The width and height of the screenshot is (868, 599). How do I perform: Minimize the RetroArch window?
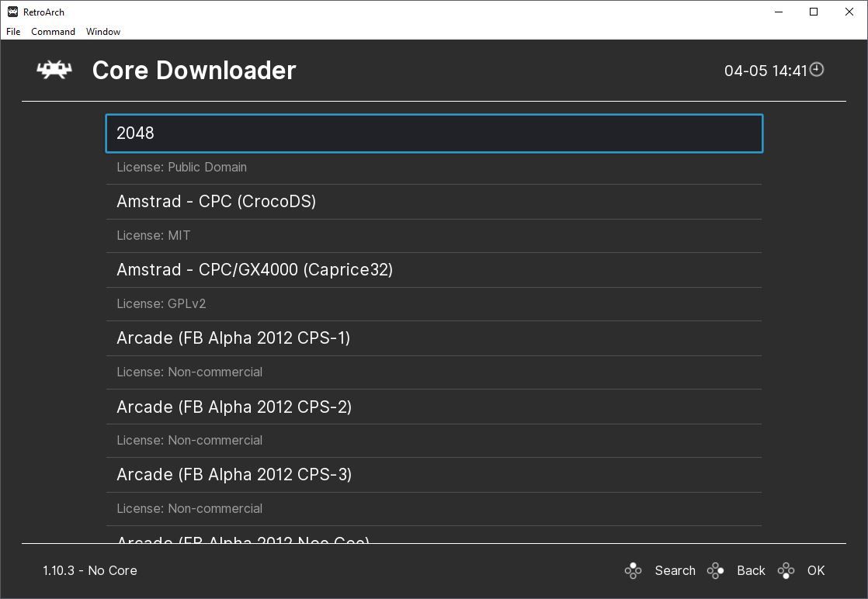(779, 12)
